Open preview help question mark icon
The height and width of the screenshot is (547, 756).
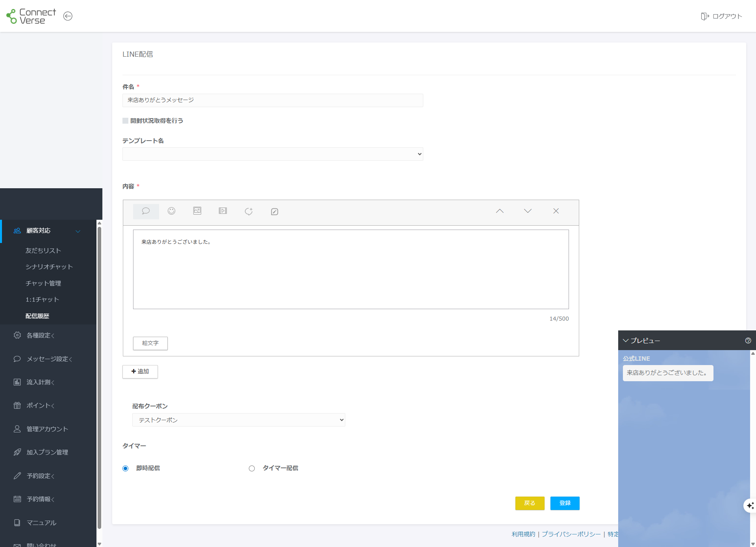748,341
